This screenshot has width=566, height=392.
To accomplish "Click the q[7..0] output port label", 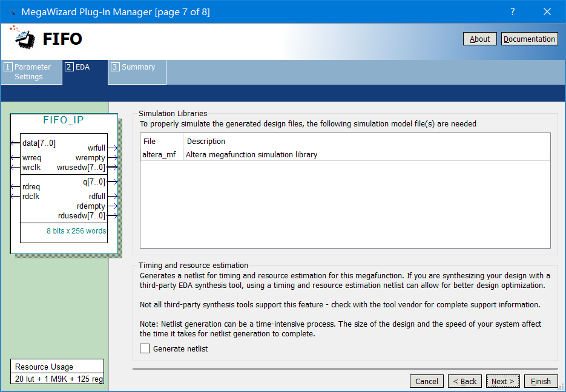I will click(x=94, y=181).
